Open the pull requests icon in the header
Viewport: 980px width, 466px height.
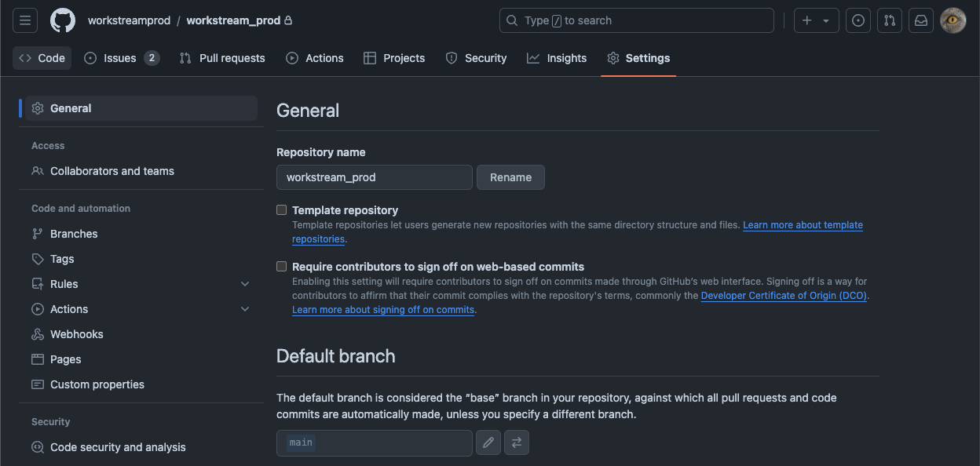890,20
